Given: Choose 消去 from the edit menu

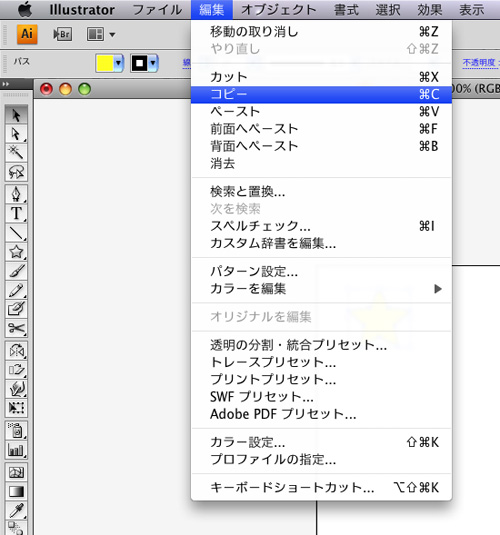Looking at the screenshot, I should 322,164.
